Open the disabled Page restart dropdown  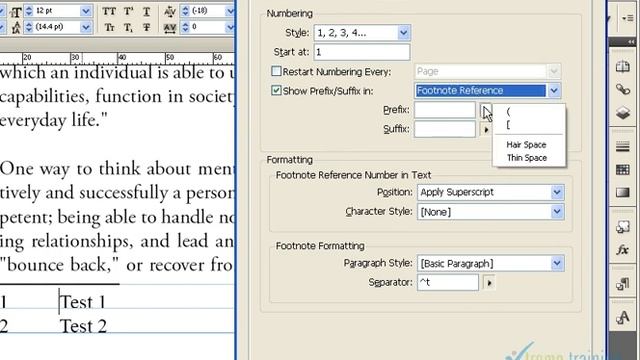(x=488, y=71)
